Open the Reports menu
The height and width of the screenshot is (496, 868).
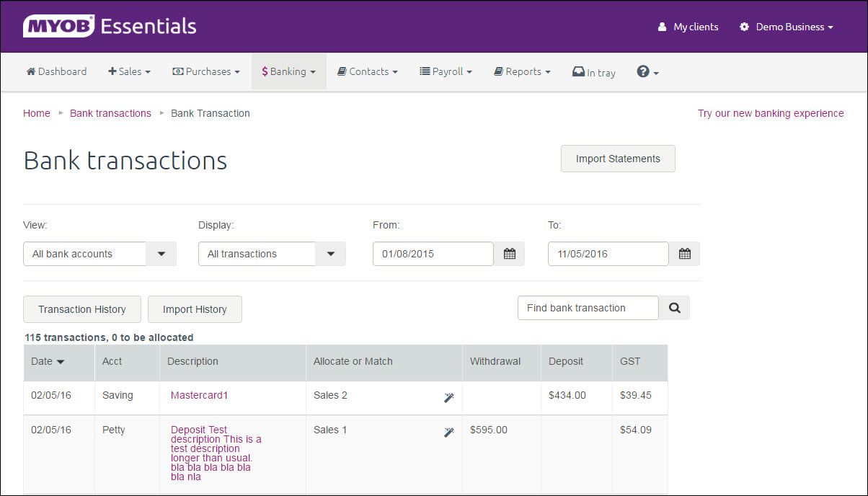(x=522, y=72)
